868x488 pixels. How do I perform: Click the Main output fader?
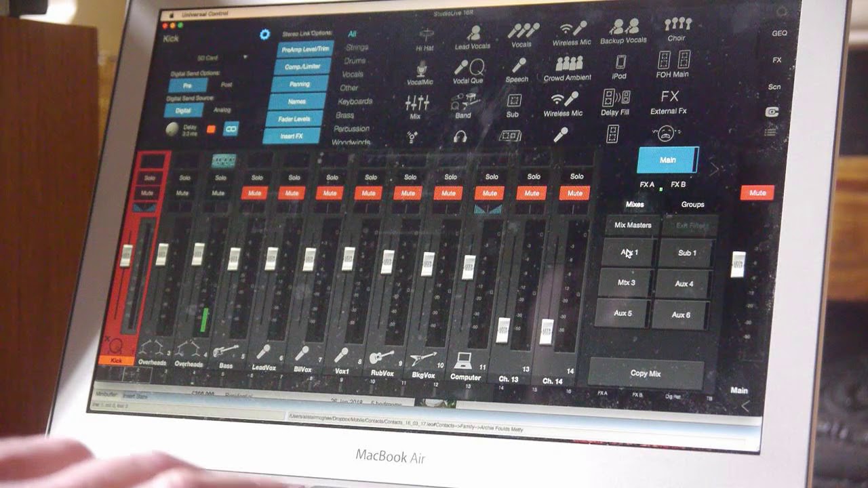[738, 264]
